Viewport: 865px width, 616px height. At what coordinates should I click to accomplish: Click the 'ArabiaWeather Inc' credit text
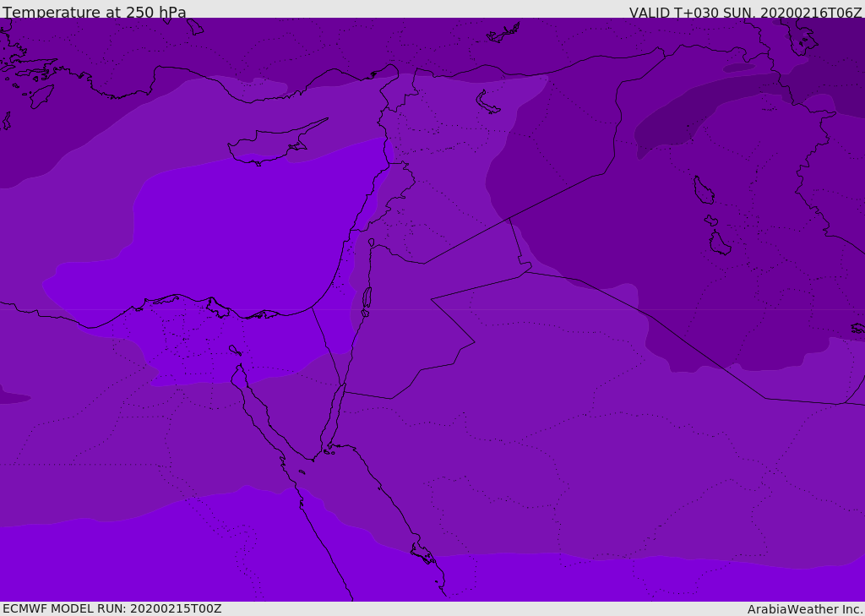pos(804,609)
